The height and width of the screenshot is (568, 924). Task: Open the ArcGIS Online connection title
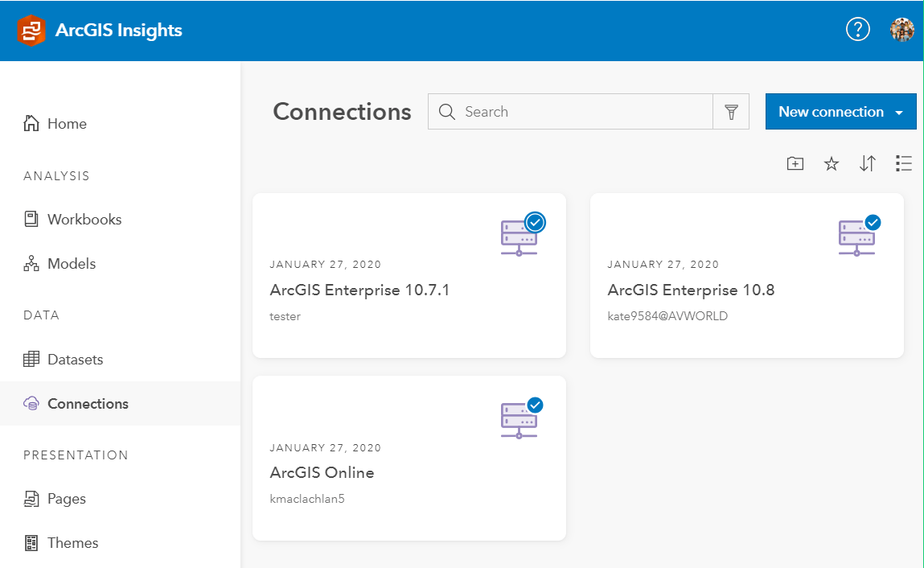coord(322,472)
